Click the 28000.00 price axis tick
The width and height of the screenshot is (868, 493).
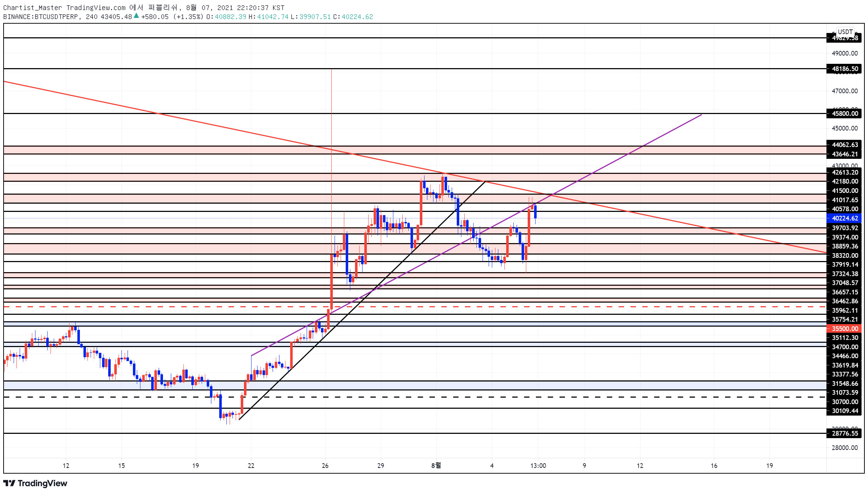[845, 447]
